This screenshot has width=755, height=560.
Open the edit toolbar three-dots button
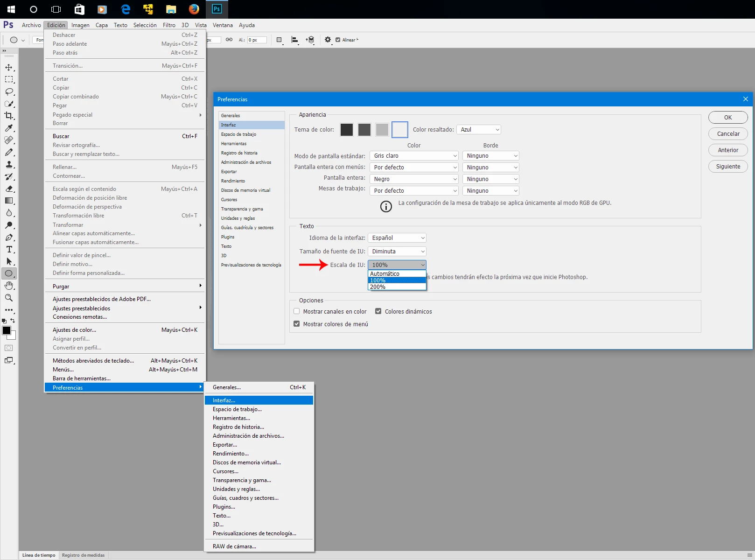click(x=9, y=309)
